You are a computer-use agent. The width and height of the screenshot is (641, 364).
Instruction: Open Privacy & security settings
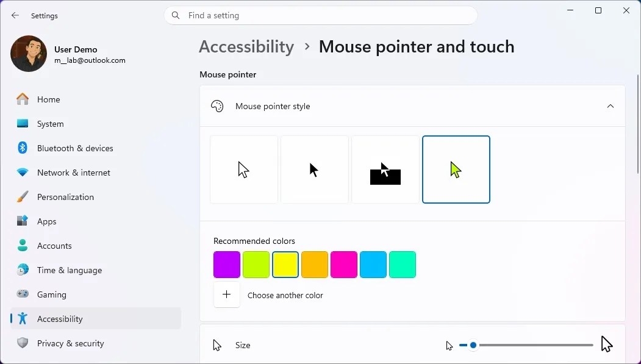coord(96,343)
